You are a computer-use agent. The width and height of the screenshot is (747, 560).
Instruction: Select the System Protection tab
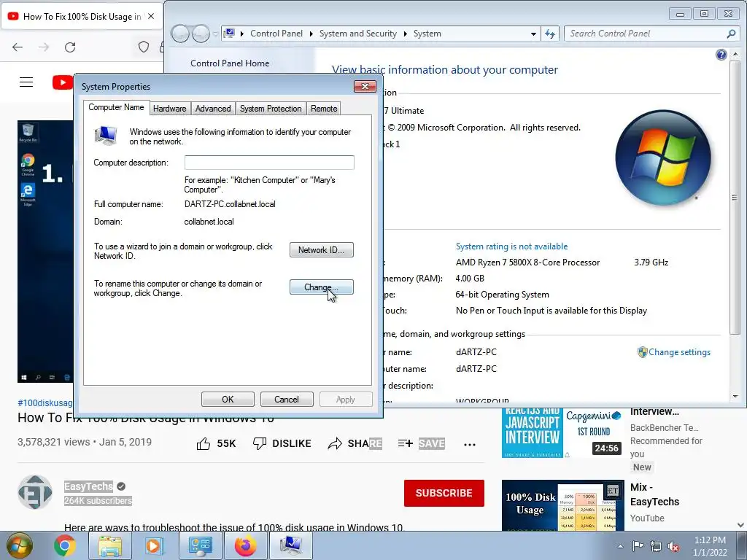click(x=271, y=109)
